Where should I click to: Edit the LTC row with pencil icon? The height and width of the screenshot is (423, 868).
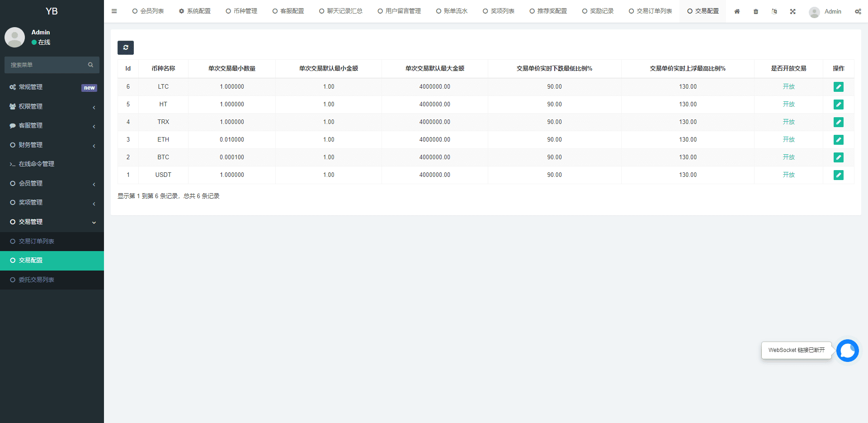pyautogui.click(x=838, y=87)
